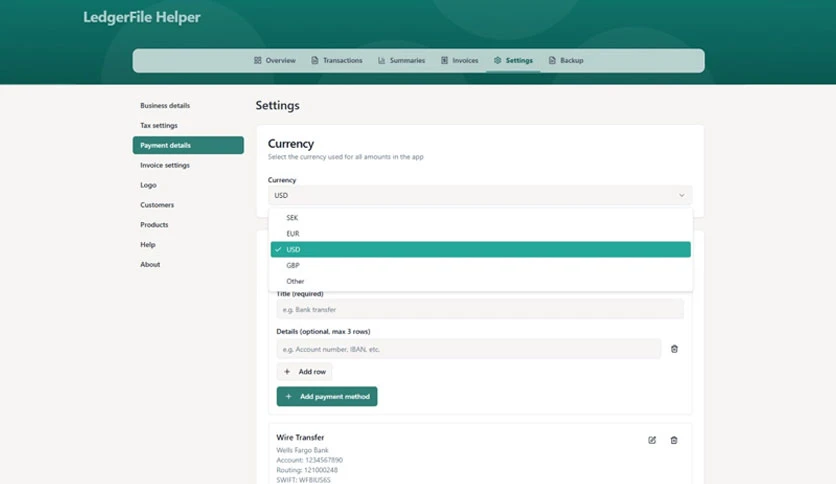Click the Summaries chart icon
Viewport: 836px width, 484px height.
pyautogui.click(x=381, y=60)
